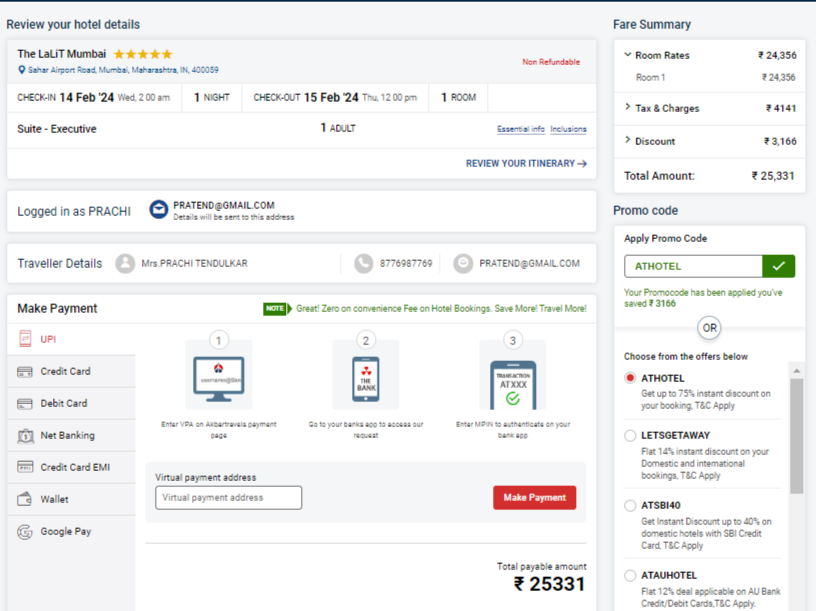Collapse the Room Rates section
This screenshot has width=816, height=611.
628,55
